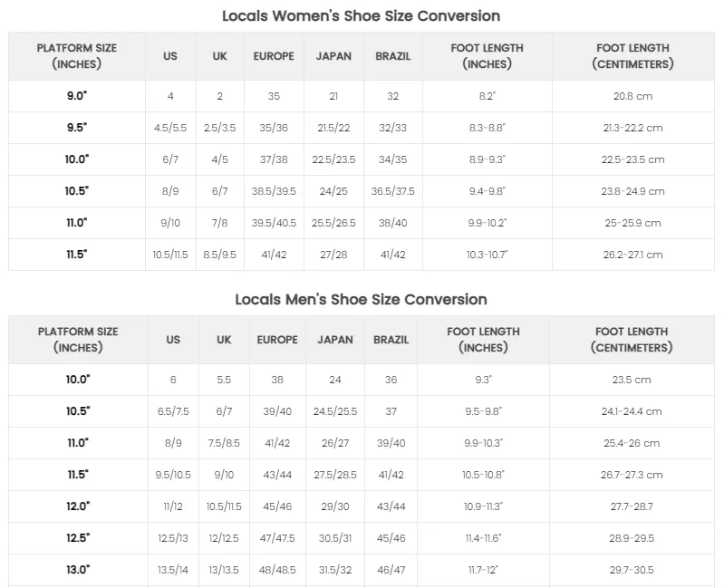This screenshot has height=588, width=724.
Task: Select the '46/47' Brazil size cell
Action: pyautogui.click(x=391, y=570)
